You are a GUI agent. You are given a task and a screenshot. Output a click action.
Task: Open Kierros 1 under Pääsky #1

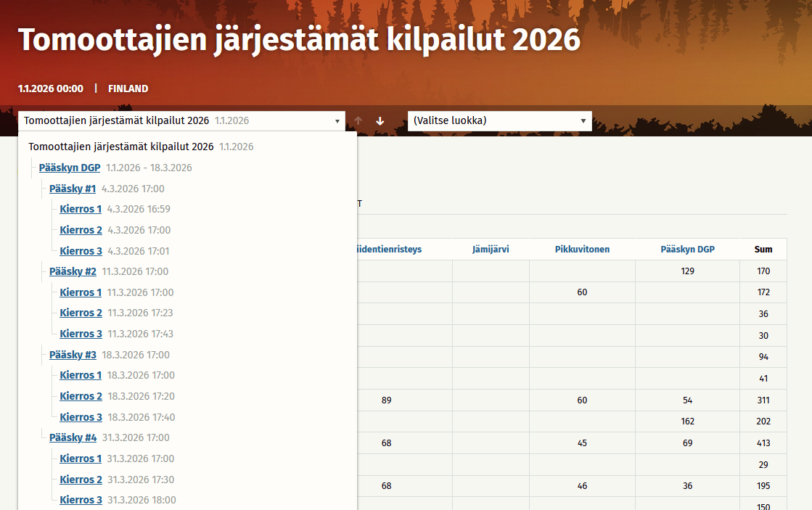click(81, 209)
